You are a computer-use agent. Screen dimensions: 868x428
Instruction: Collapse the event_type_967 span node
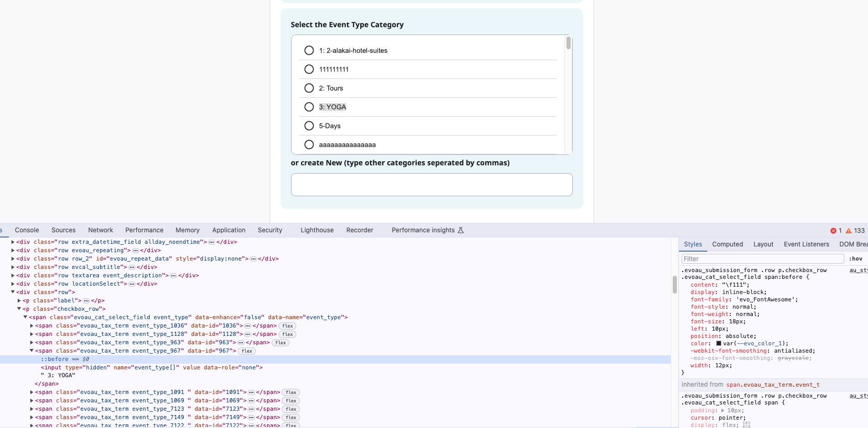(x=31, y=351)
